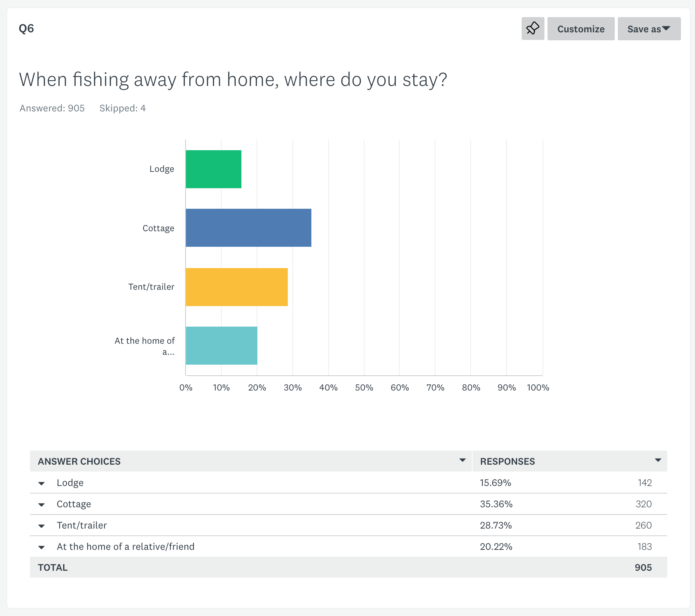Click the teal 'At the home of a...' bar

(222, 346)
